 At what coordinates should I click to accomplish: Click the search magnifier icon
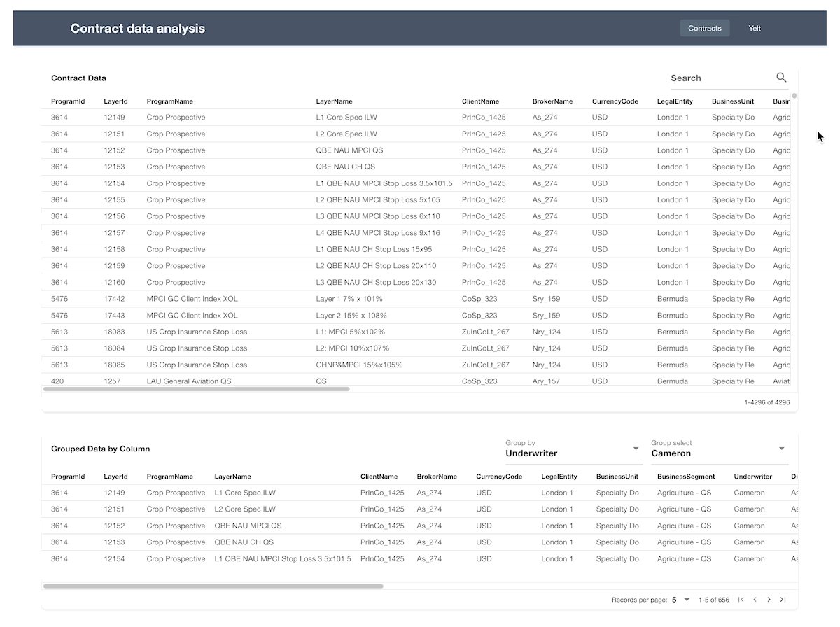coord(781,78)
